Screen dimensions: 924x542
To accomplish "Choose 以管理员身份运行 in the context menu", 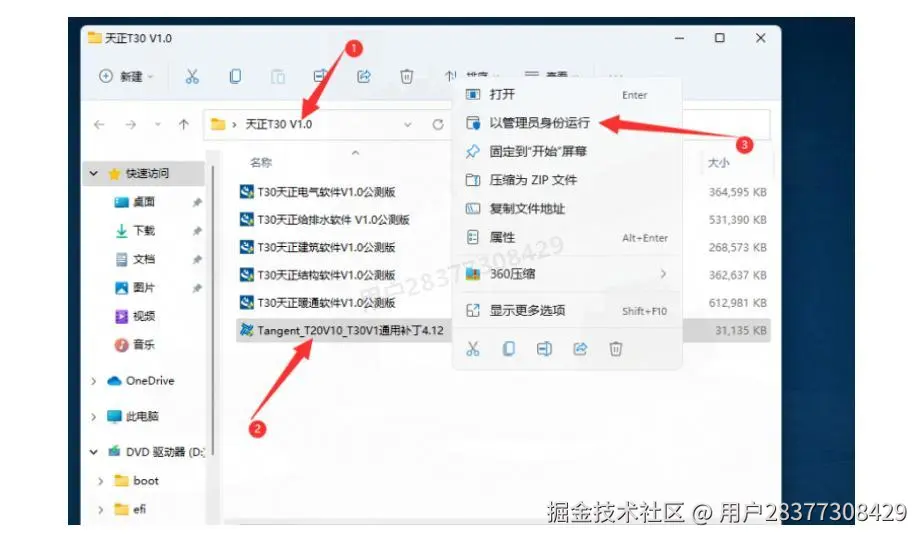I will [x=567, y=123].
